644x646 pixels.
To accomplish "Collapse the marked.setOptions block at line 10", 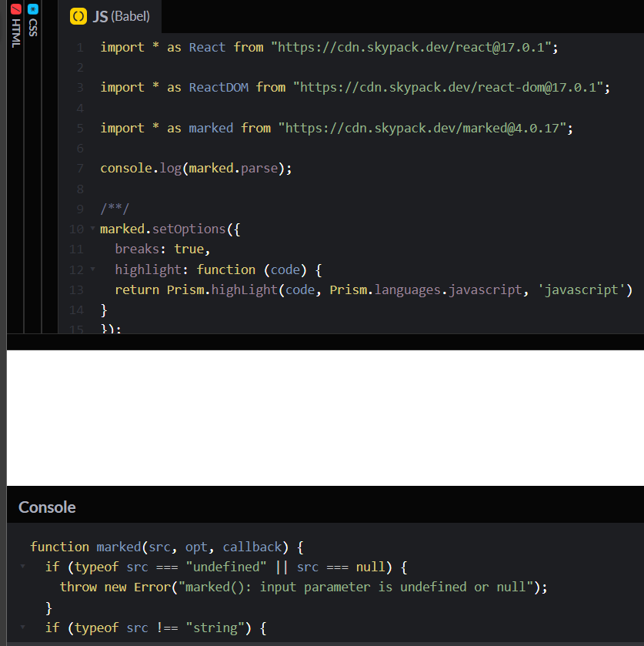I will (x=92, y=229).
